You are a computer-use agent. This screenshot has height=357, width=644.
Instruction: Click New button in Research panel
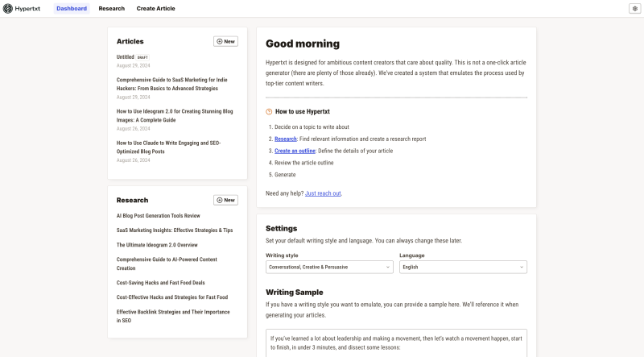[x=225, y=200]
